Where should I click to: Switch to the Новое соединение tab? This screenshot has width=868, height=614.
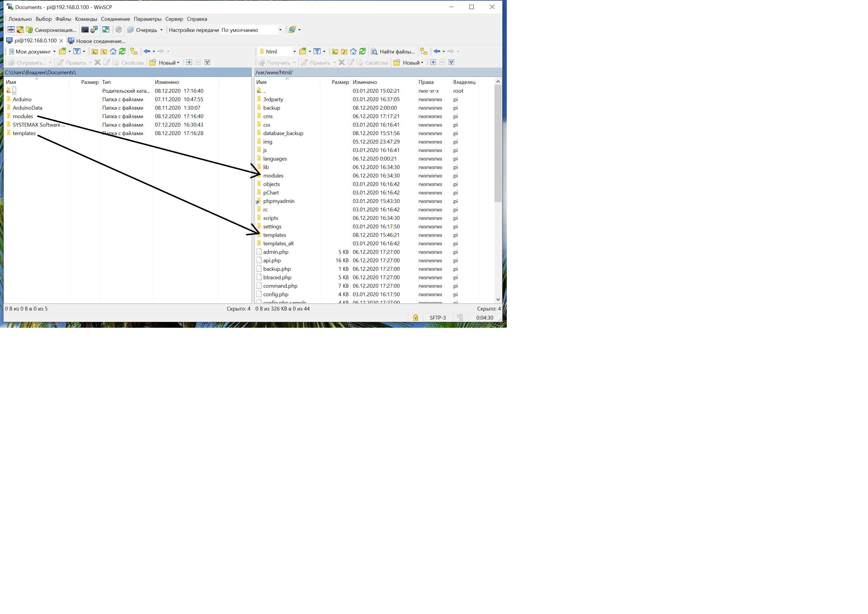[100, 41]
